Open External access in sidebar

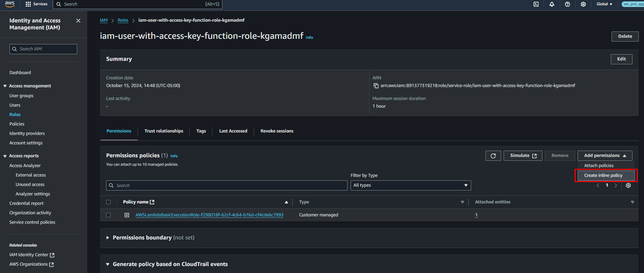31,175
